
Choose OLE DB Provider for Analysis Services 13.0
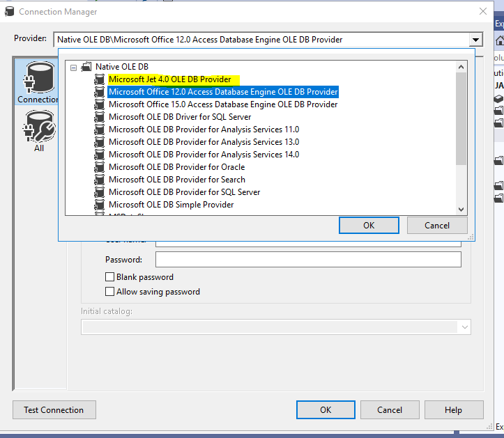204,142
